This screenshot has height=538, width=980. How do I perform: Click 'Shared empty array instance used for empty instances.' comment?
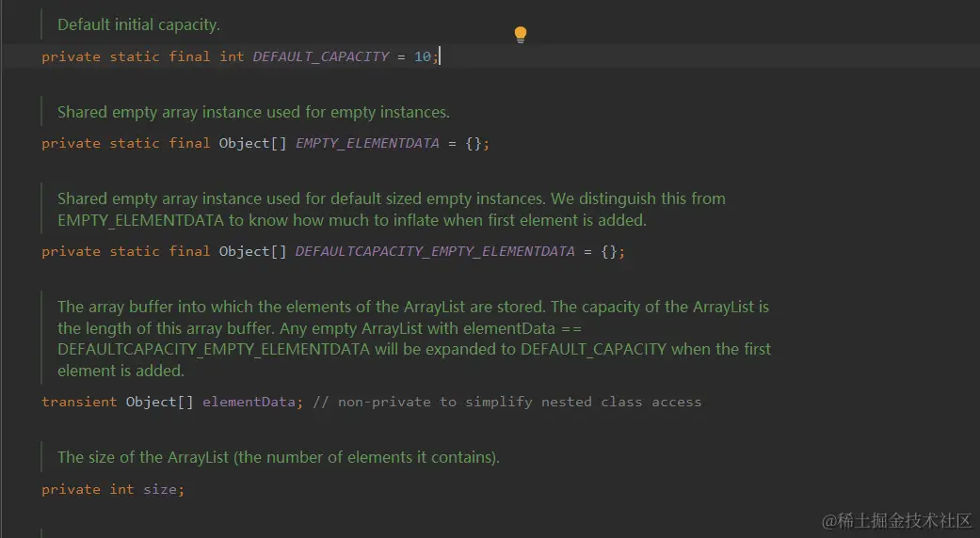tap(254, 112)
